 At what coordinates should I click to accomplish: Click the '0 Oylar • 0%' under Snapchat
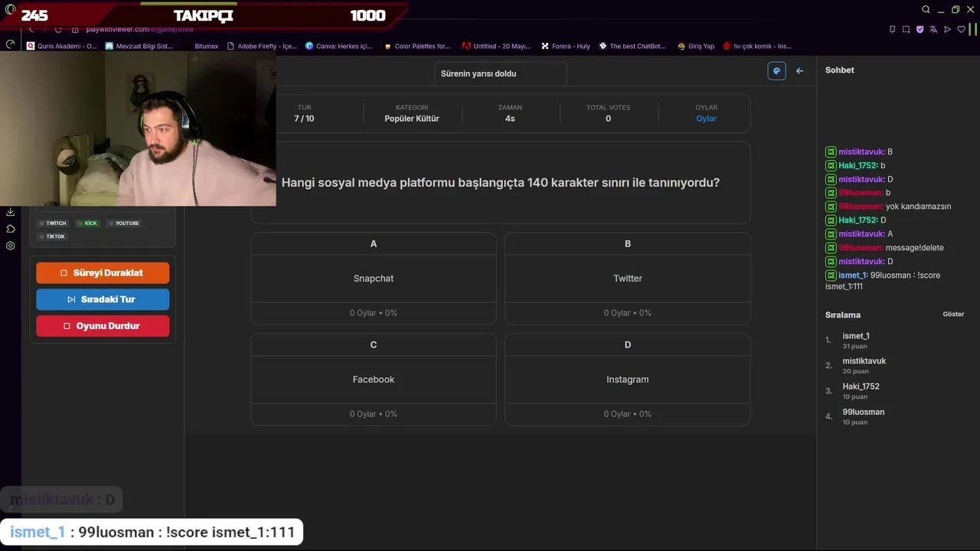click(374, 313)
